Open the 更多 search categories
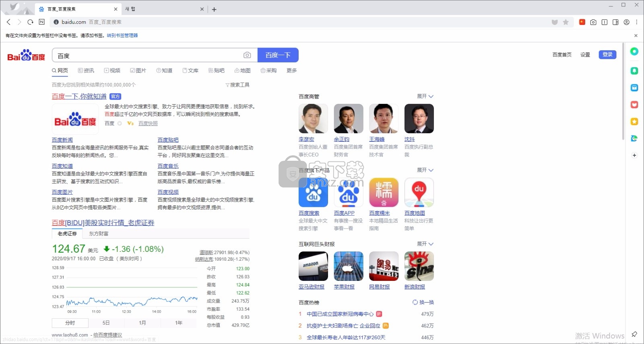Viewport: 644px width, 344px height. [292, 70]
